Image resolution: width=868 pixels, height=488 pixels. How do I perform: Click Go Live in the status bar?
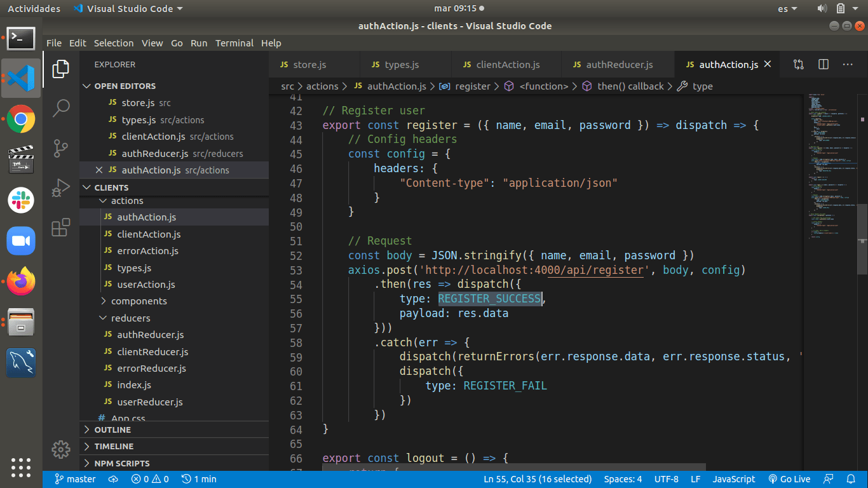point(789,479)
